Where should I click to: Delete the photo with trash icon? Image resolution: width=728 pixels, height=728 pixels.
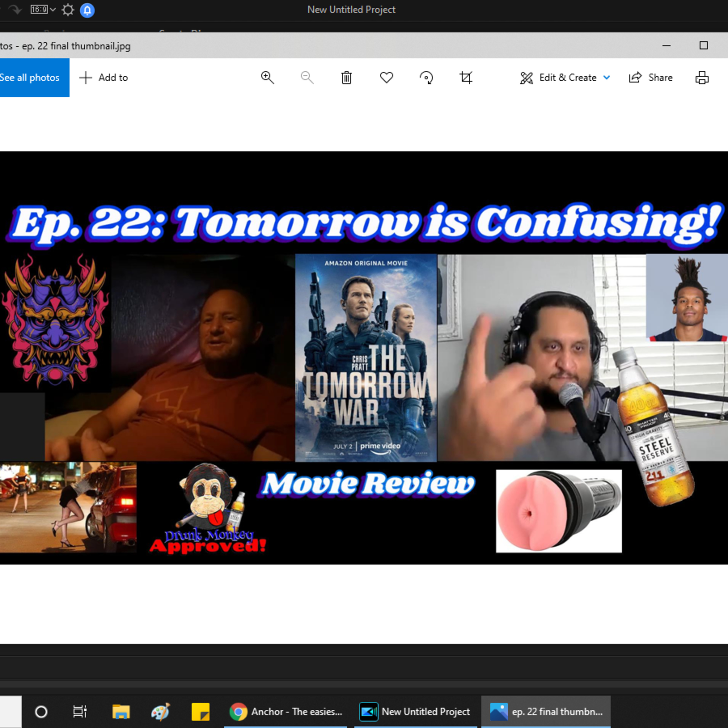(x=347, y=78)
